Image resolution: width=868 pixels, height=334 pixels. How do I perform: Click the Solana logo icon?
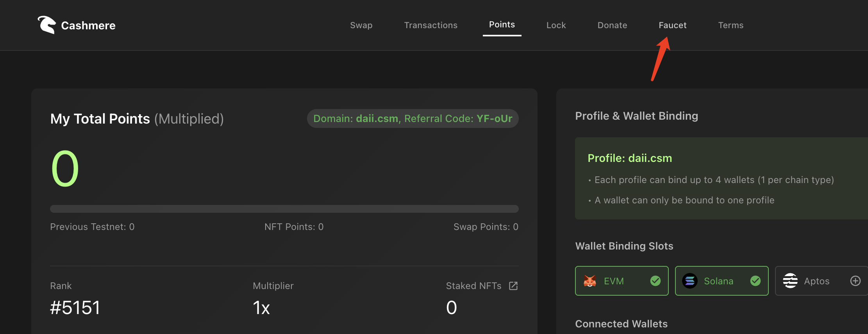point(690,281)
